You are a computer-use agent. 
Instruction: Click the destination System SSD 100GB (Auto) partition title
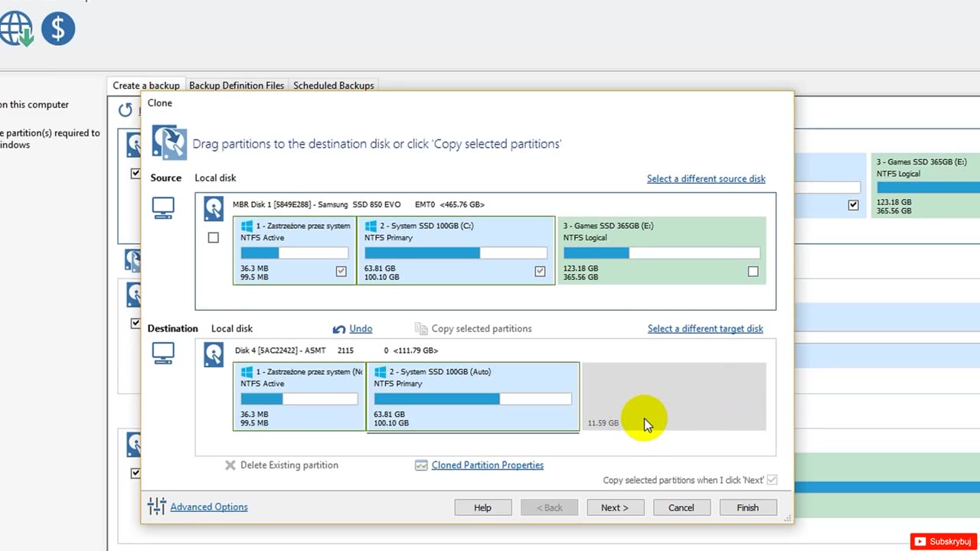point(440,372)
